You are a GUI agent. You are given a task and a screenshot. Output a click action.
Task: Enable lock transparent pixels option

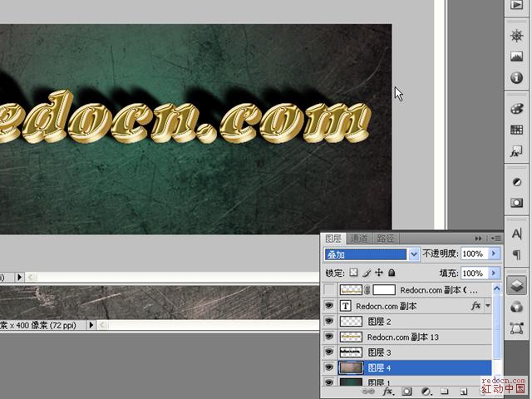pos(353,273)
